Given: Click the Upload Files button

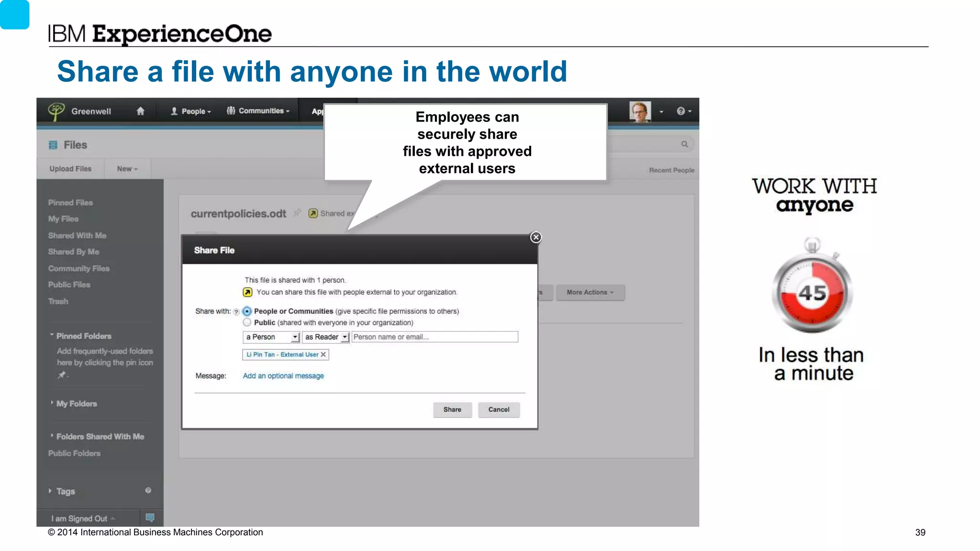Looking at the screenshot, I should (70, 169).
